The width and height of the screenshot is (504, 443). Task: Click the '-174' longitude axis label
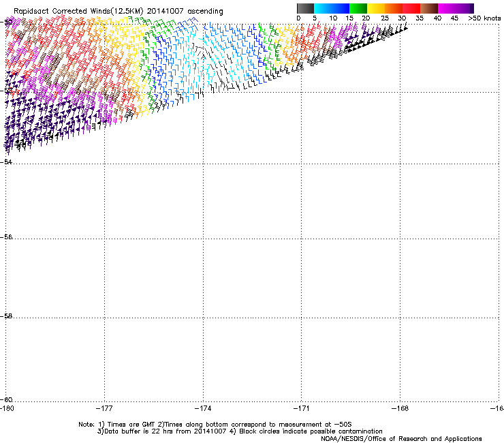203,408
